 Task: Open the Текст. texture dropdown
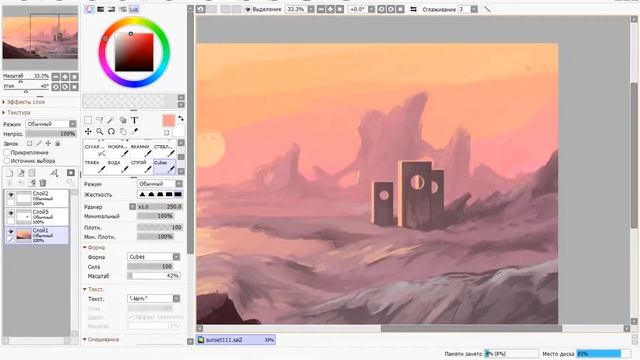click(x=153, y=298)
